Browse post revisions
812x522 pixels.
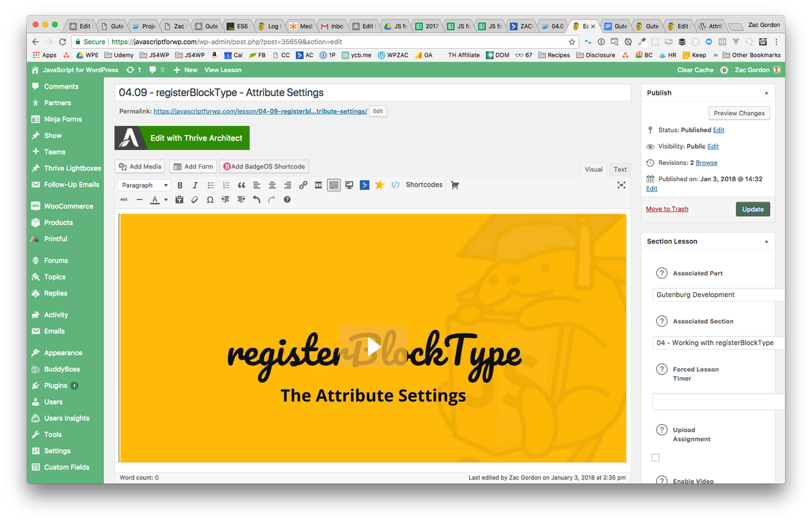pyautogui.click(x=706, y=163)
